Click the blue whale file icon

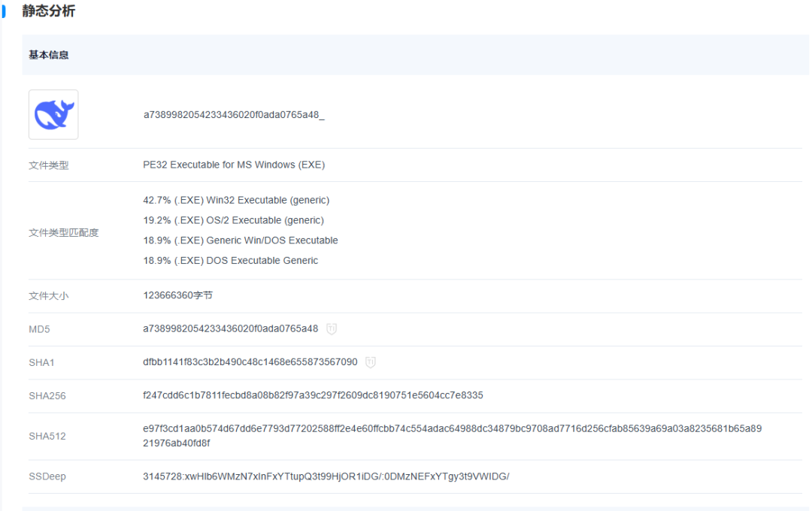point(53,114)
